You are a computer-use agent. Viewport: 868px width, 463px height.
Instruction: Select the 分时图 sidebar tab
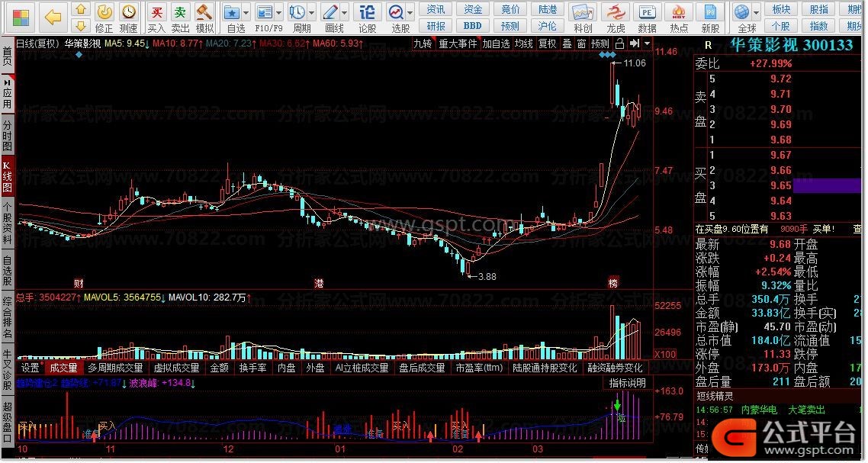7,135
